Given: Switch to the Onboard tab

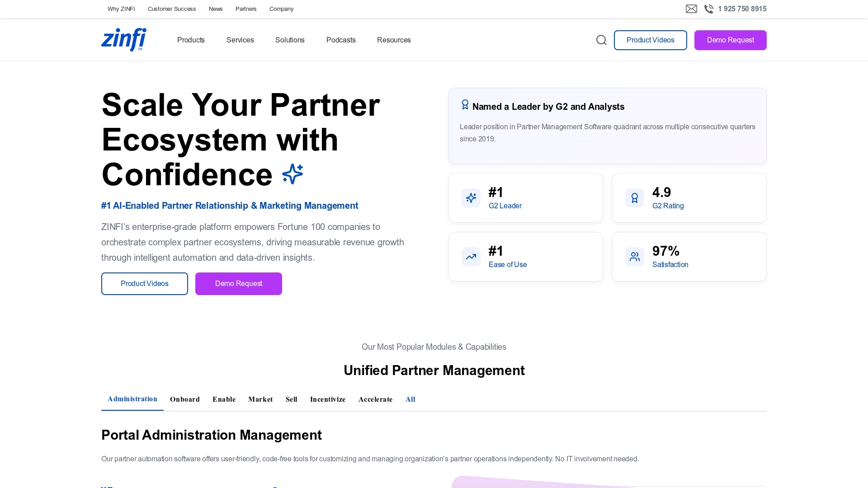Looking at the screenshot, I should coord(185,399).
